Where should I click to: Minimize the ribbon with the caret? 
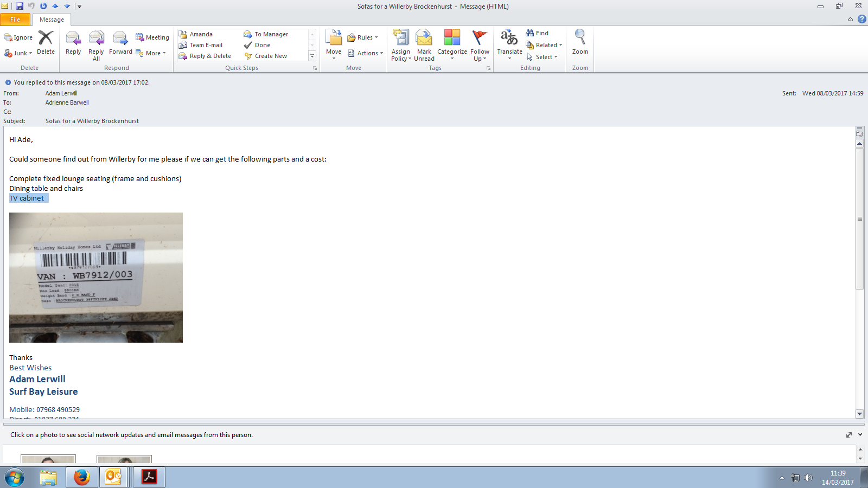coord(850,20)
